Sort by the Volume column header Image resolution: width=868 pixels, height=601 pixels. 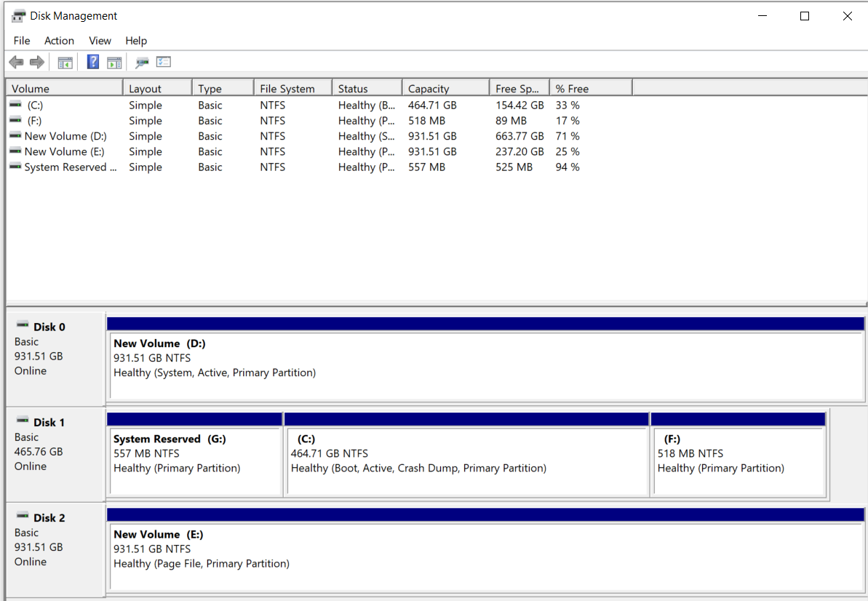[x=64, y=89]
